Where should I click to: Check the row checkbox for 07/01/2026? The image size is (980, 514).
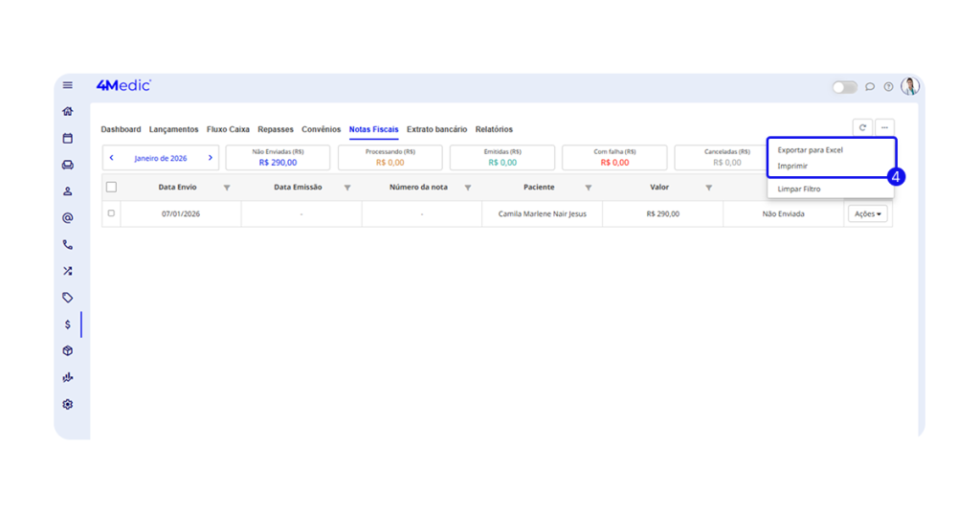pyautogui.click(x=111, y=213)
